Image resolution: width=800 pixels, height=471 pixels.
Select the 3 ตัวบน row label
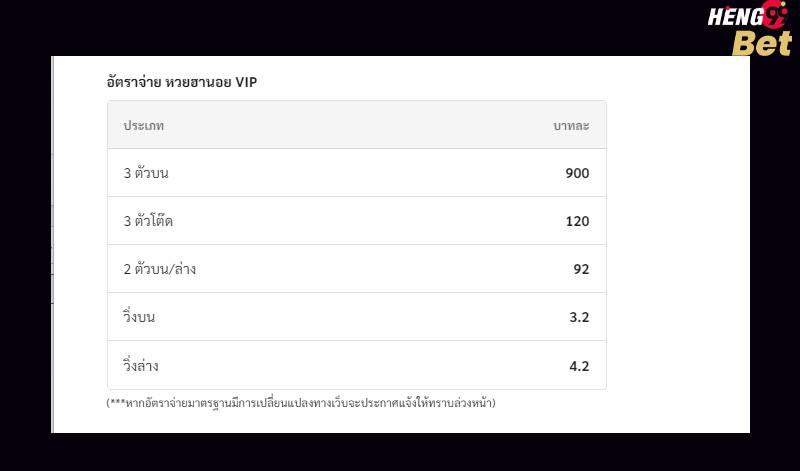click(146, 173)
